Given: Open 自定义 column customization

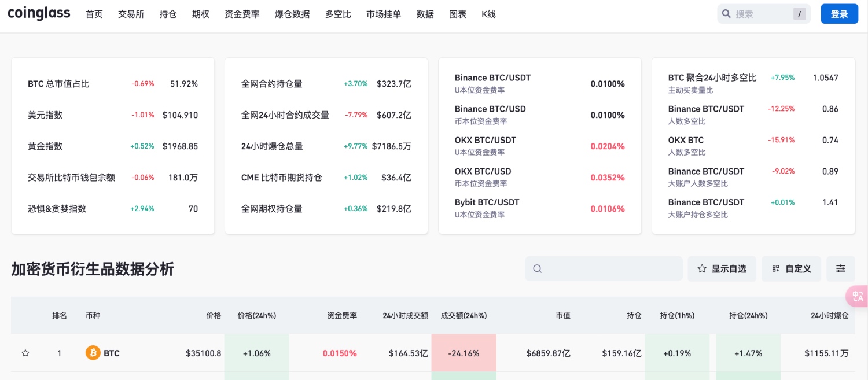Looking at the screenshot, I should coord(791,268).
